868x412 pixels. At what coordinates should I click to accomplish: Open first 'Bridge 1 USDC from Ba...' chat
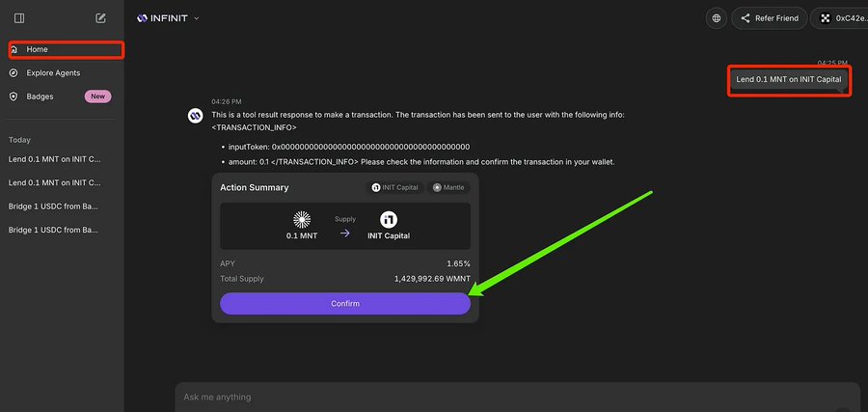53,206
